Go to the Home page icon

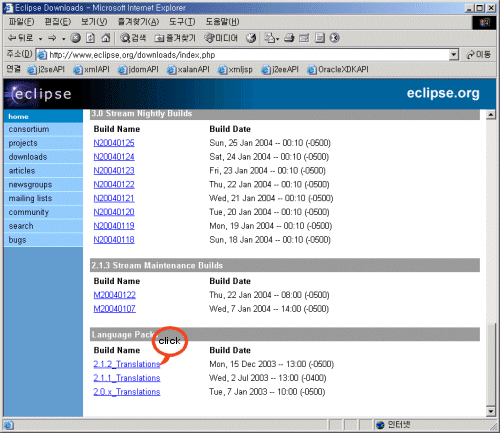tap(106, 38)
